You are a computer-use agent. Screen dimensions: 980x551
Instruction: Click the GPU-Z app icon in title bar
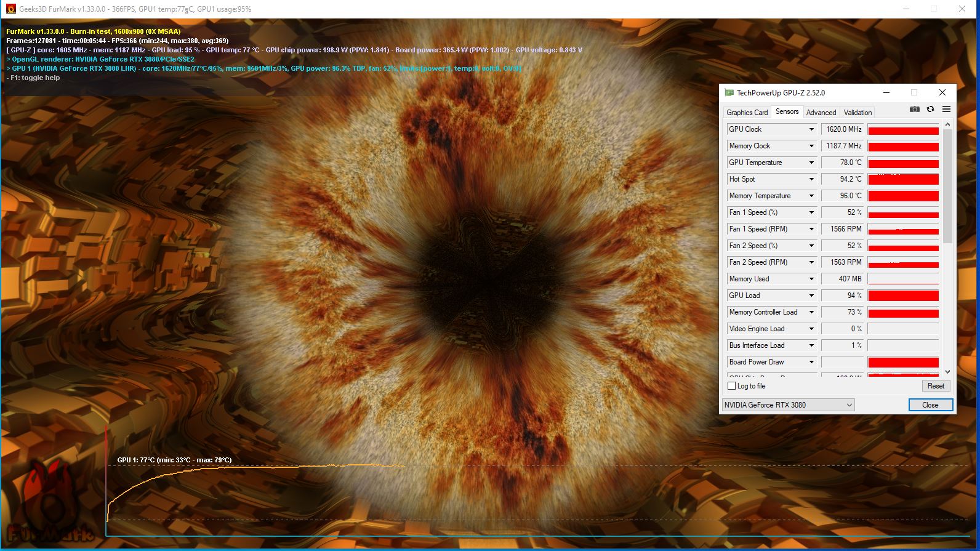(x=729, y=93)
